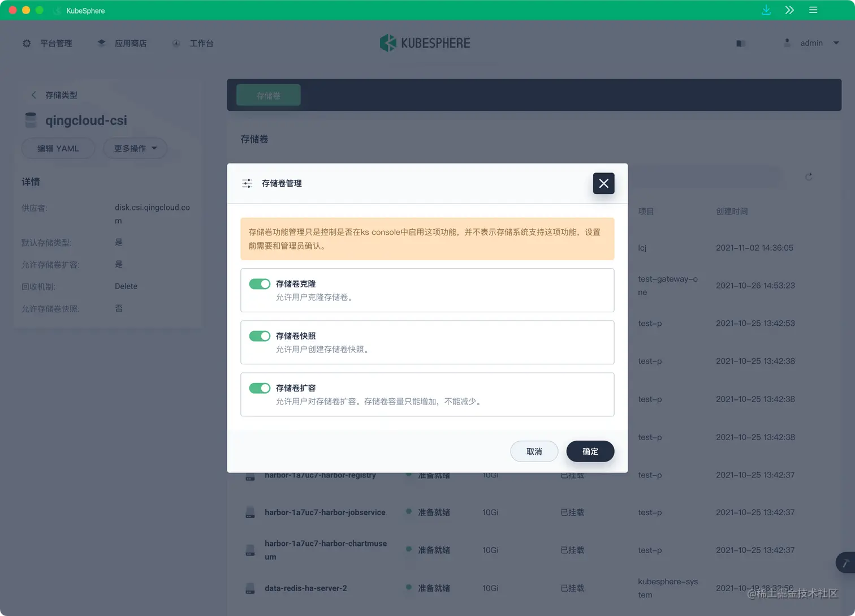Click the 2021-10-26 14:53:23 timestamp
The width and height of the screenshot is (855, 616).
[755, 286]
